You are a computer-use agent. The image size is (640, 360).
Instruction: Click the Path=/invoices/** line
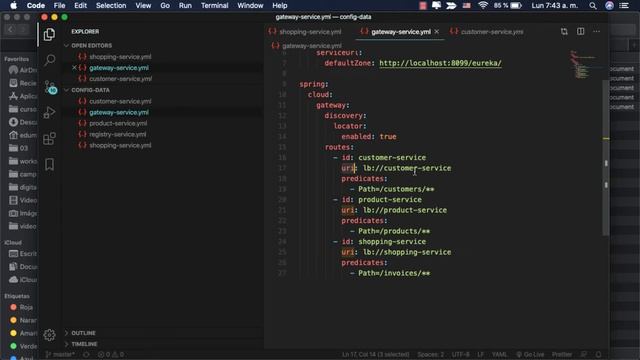(390, 273)
